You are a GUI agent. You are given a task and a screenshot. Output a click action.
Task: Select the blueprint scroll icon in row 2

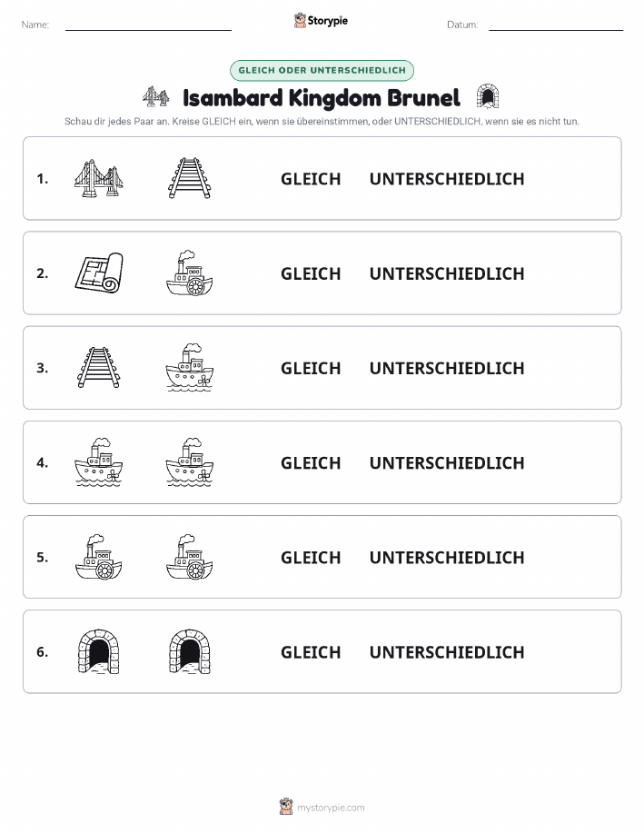tap(99, 273)
